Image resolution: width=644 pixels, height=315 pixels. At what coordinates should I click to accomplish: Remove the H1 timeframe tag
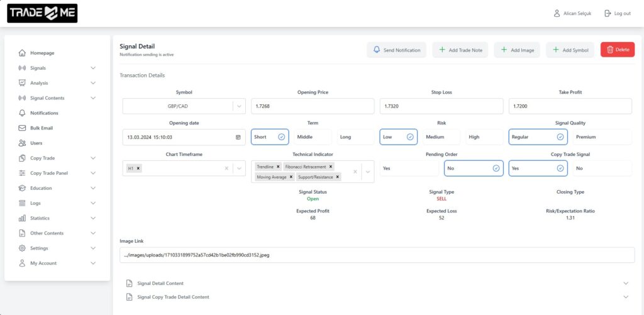click(x=138, y=169)
